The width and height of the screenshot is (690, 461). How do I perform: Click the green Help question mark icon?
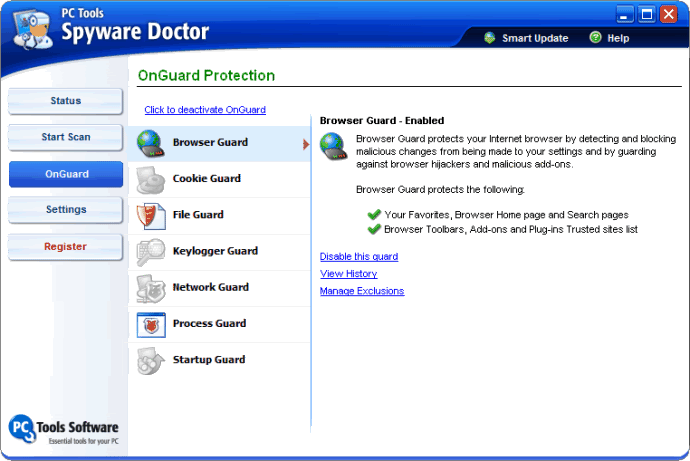(x=595, y=37)
